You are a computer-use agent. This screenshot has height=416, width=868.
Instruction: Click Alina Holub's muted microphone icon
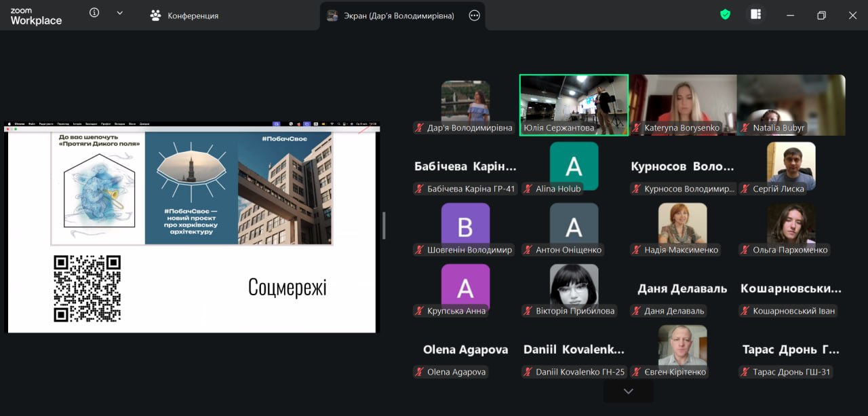(x=528, y=189)
